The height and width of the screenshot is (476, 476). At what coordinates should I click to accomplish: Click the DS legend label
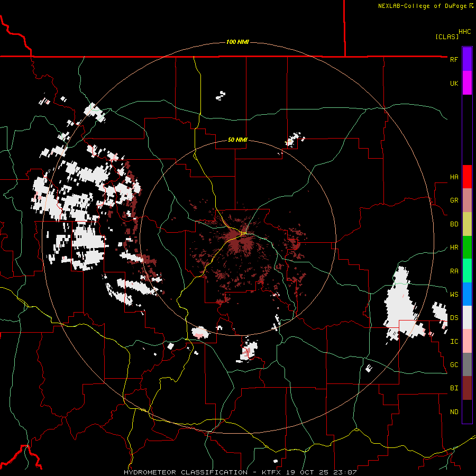click(x=454, y=318)
